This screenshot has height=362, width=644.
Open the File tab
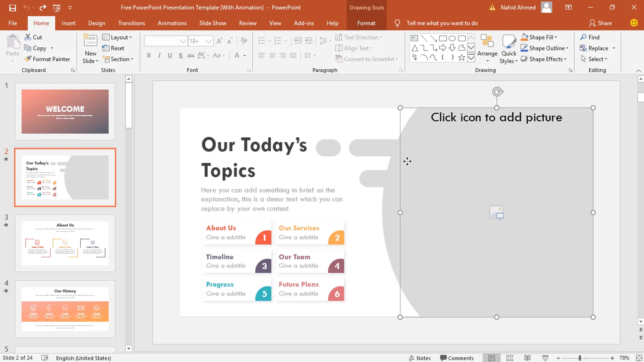[13, 23]
